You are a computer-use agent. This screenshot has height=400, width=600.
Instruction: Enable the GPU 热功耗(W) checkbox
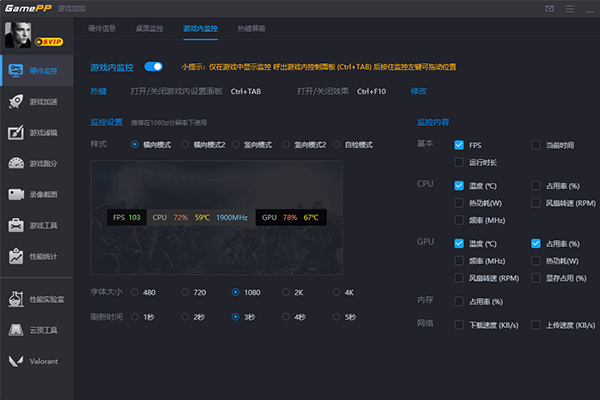(536, 261)
